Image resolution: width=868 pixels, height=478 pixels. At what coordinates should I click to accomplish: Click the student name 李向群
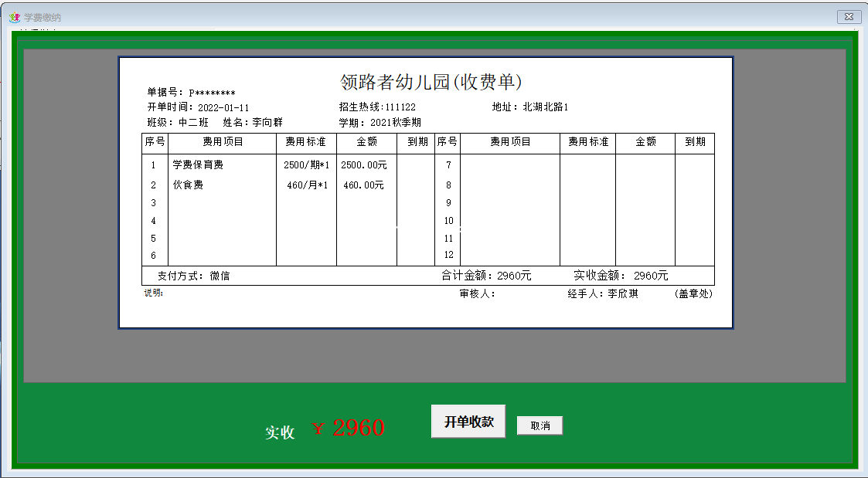point(267,122)
